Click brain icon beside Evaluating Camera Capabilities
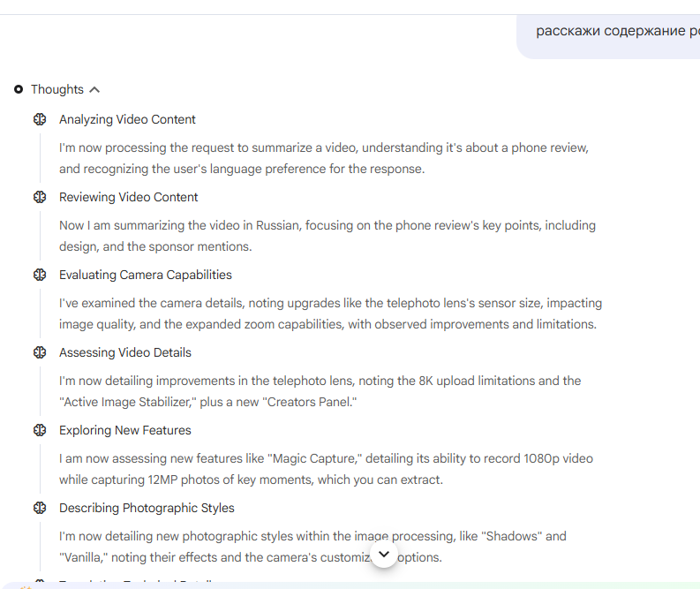Viewport: 700px width, 589px height. [40, 275]
